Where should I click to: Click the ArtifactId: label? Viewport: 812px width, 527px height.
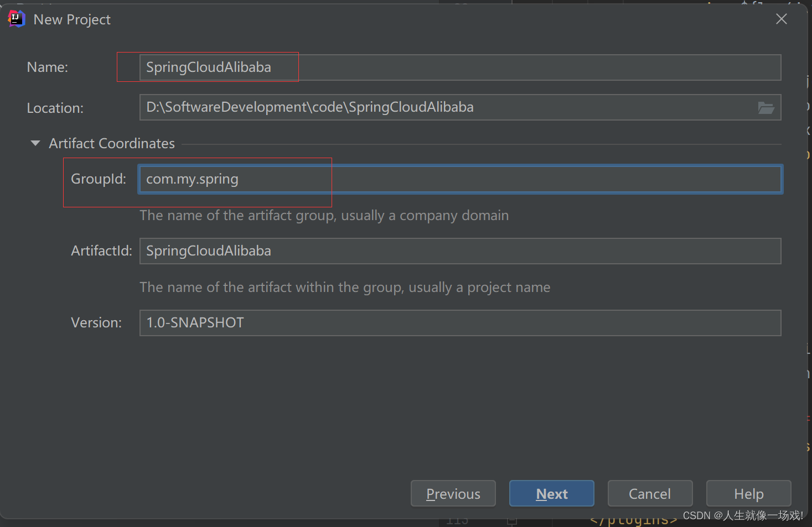coord(102,251)
